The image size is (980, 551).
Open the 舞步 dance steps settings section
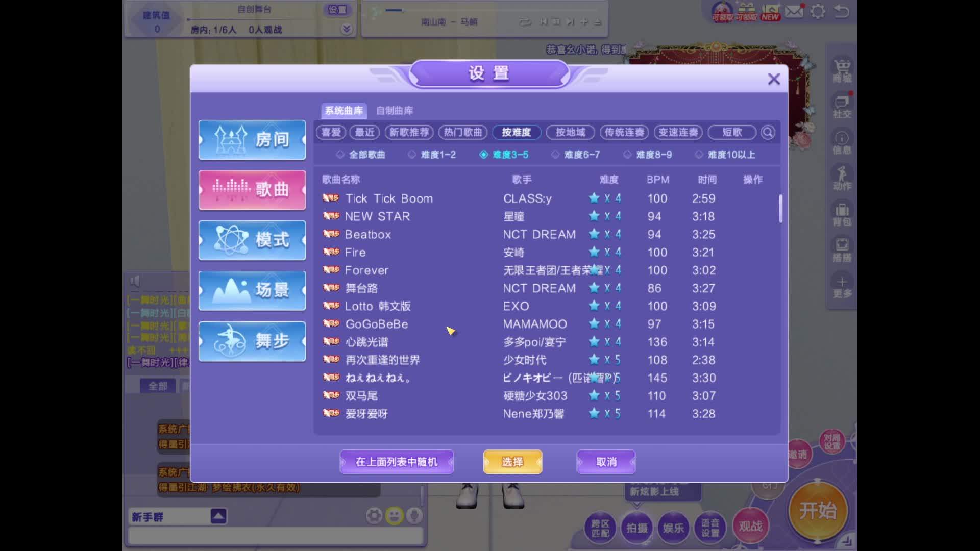point(252,341)
